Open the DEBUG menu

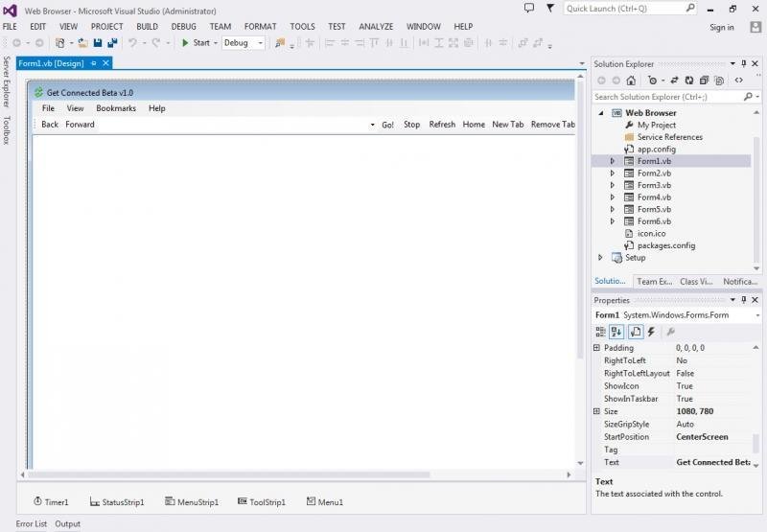coord(183,27)
